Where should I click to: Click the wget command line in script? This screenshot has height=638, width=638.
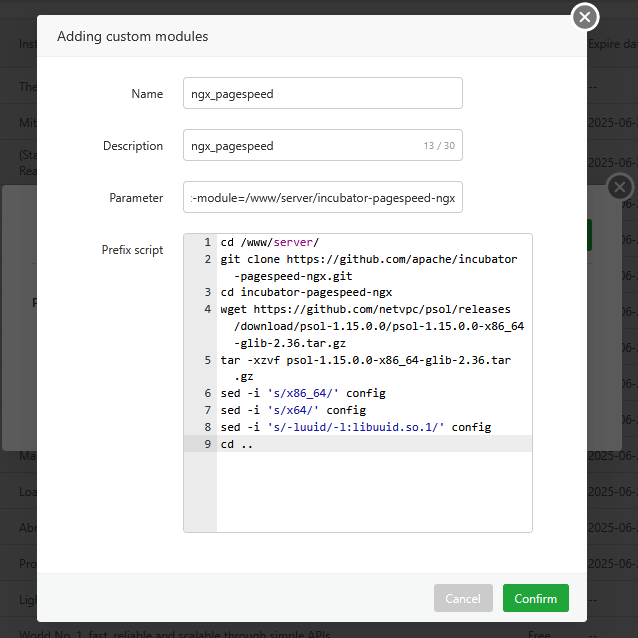[371, 310]
